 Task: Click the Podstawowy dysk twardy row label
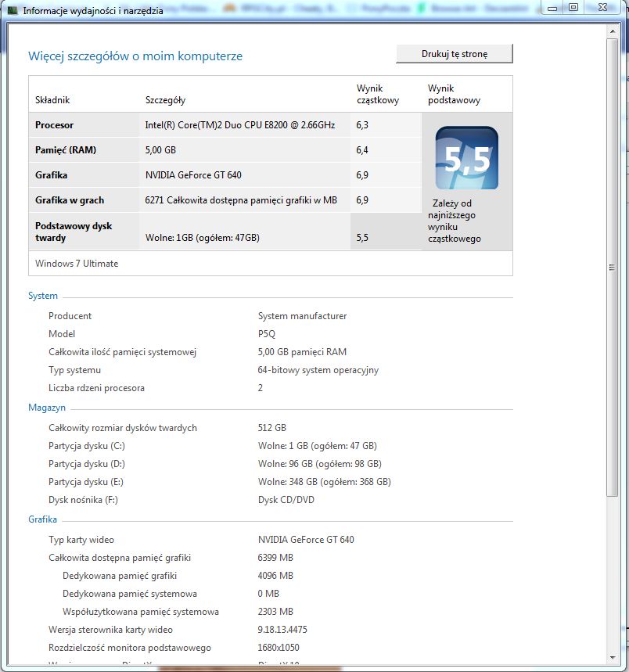tap(74, 232)
